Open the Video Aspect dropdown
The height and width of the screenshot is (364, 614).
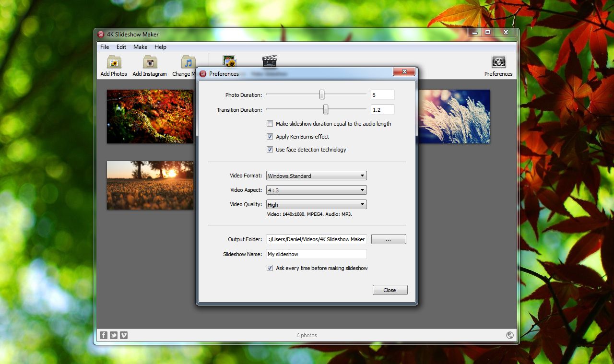(x=317, y=190)
